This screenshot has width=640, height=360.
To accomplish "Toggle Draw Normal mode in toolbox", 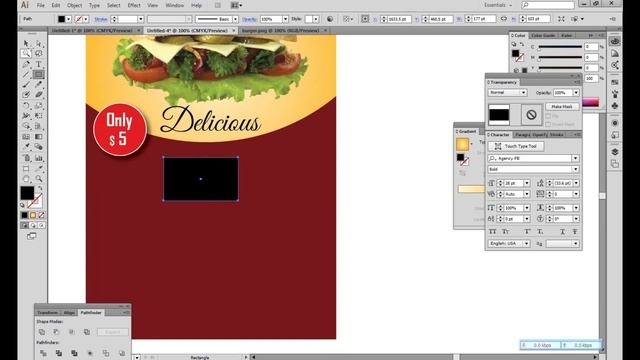I will coord(24,225).
